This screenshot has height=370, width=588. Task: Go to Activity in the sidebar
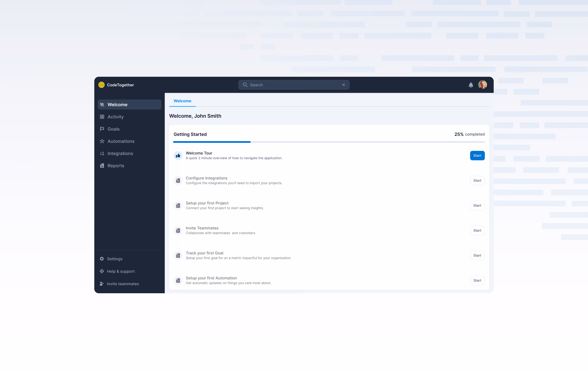coord(129,117)
